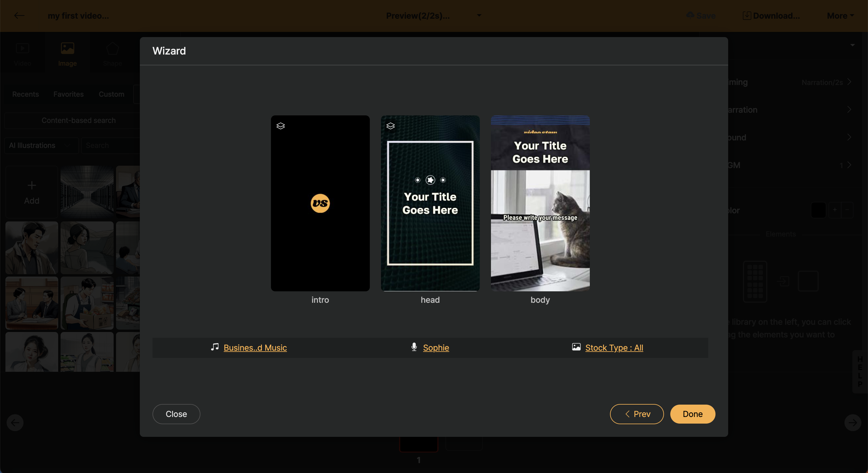Open the Busines..d Music link
Image resolution: width=868 pixels, height=473 pixels.
tap(255, 348)
